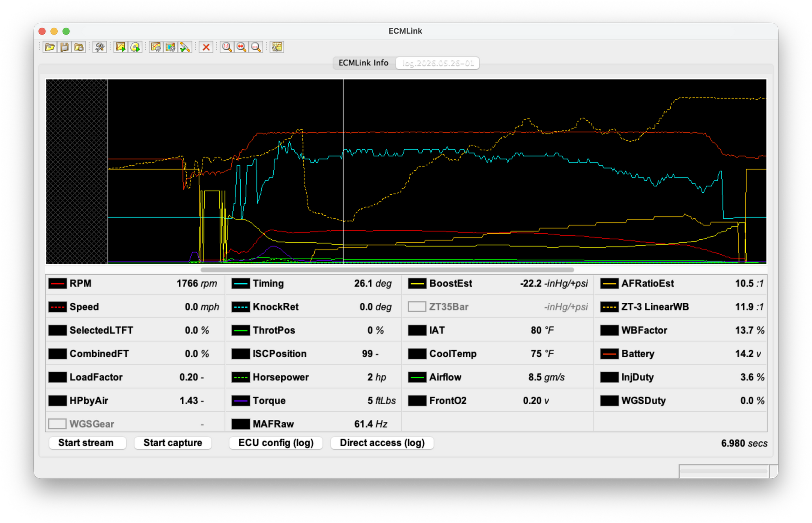
Task: Click the MAFRaw black swatch
Action: tap(241, 424)
